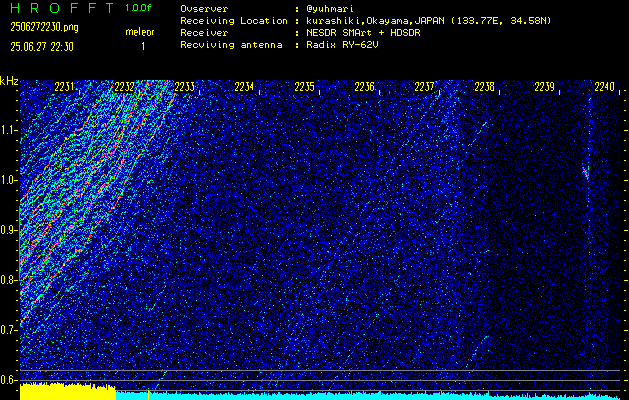The height and width of the screenshot is (400, 629).
Task: Click the 2231 time marker
Action: pyautogui.click(x=65, y=87)
